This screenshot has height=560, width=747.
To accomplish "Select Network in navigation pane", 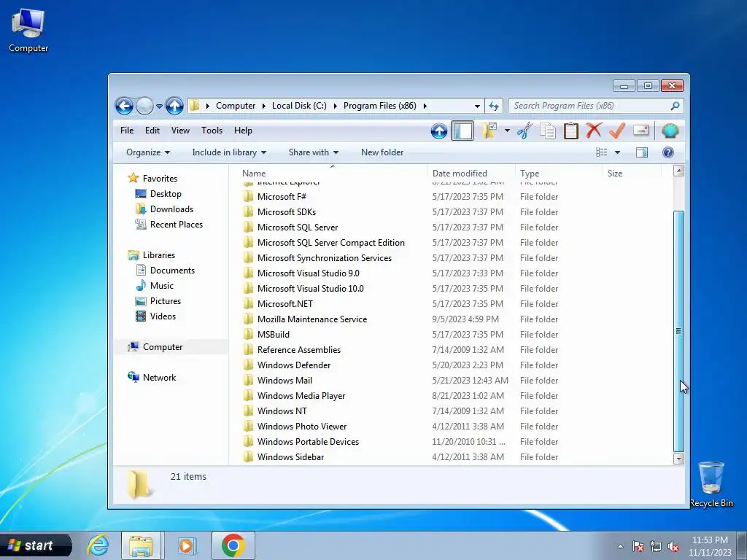I will coord(159,378).
